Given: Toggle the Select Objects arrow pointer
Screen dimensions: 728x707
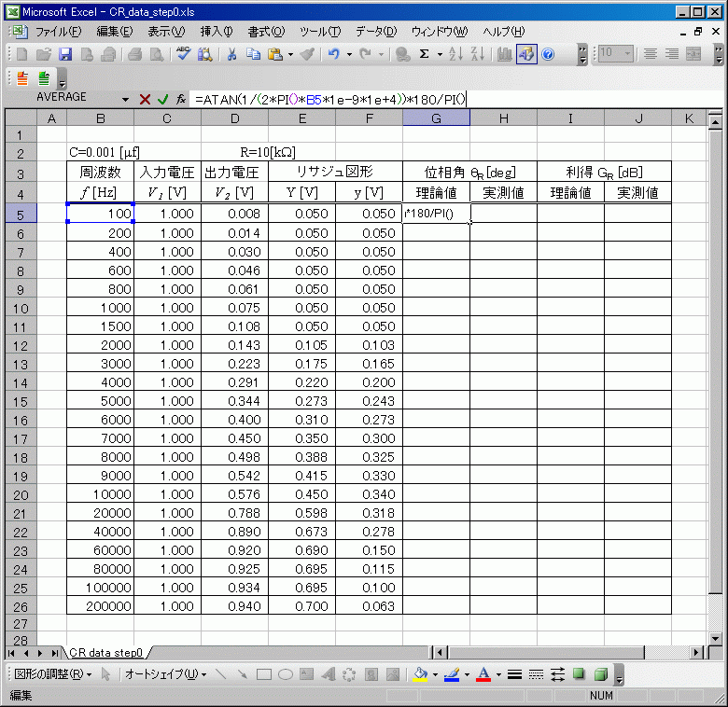Looking at the screenshot, I should tap(105, 674).
